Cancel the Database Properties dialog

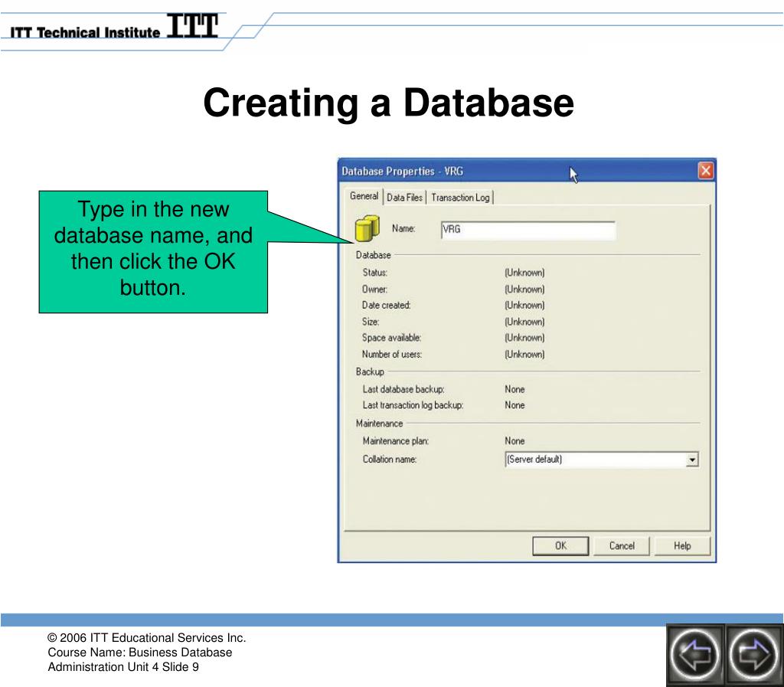pyautogui.click(x=622, y=546)
